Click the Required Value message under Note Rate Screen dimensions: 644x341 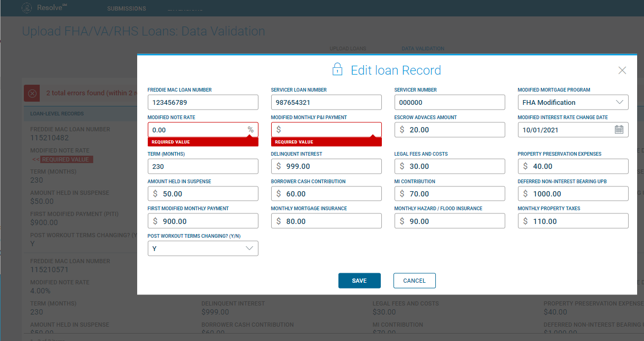203,142
